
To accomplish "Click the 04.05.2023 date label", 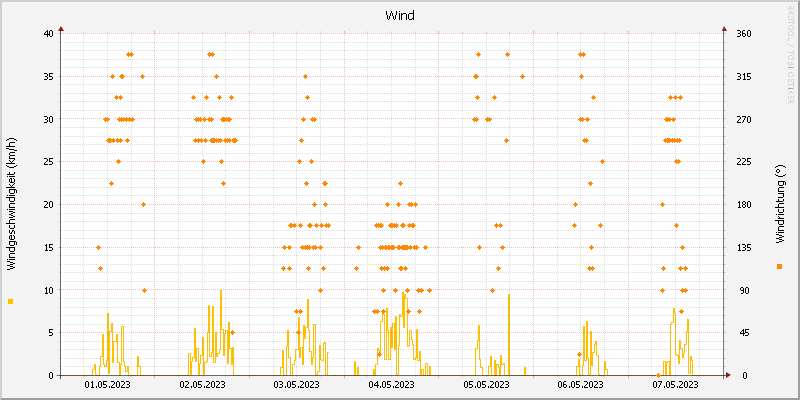I will coord(391,384).
